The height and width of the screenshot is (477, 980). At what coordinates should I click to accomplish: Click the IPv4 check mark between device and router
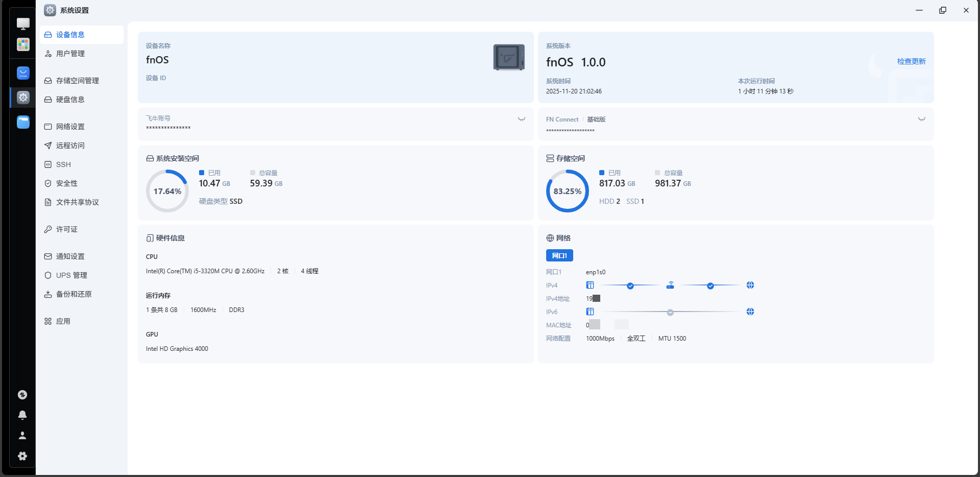pyautogui.click(x=630, y=286)
